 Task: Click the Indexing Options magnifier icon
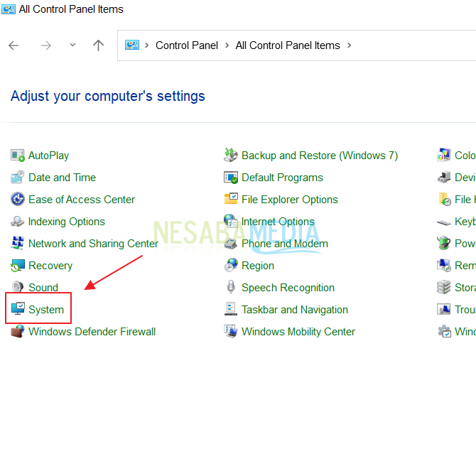(18, 222)
